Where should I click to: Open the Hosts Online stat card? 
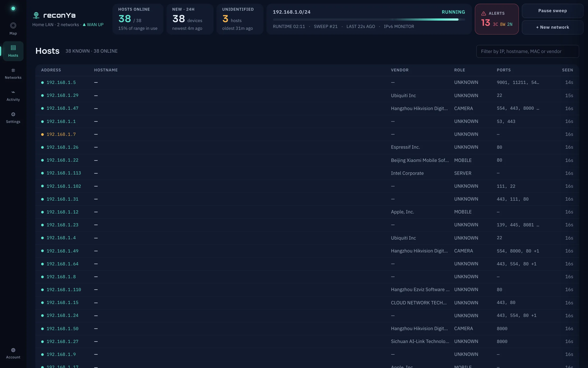pos(138,19)
